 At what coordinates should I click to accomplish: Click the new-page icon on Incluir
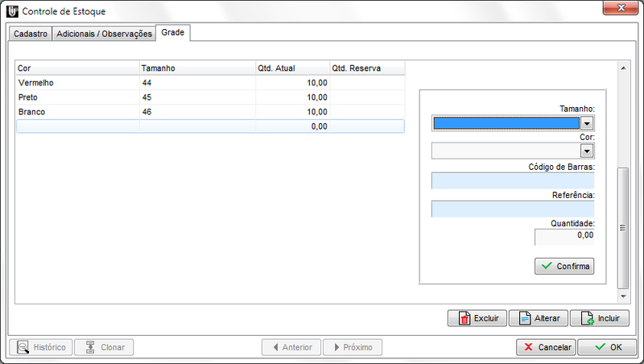pos(587,318)
